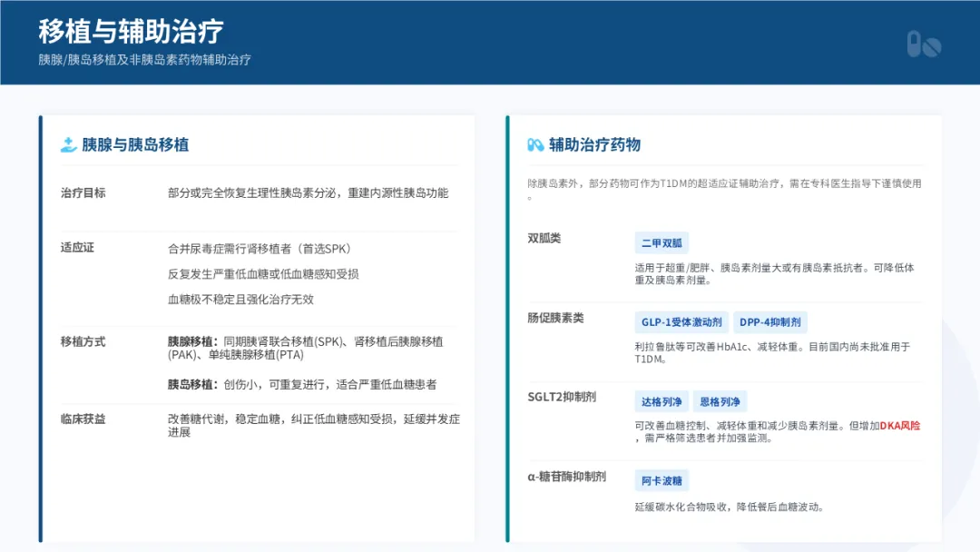Click the text 部分或完全恢复生理性胰岛素分泌

(252, 193)
